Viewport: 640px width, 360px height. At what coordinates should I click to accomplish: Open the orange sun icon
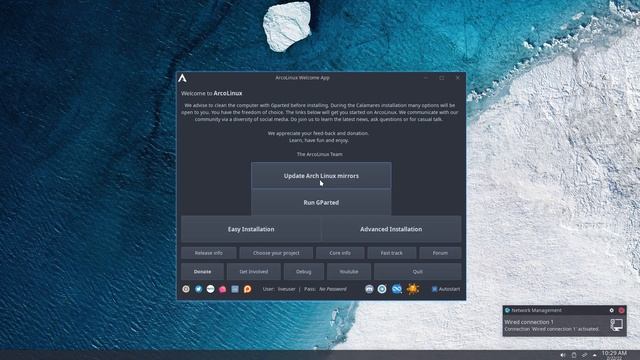413,289
